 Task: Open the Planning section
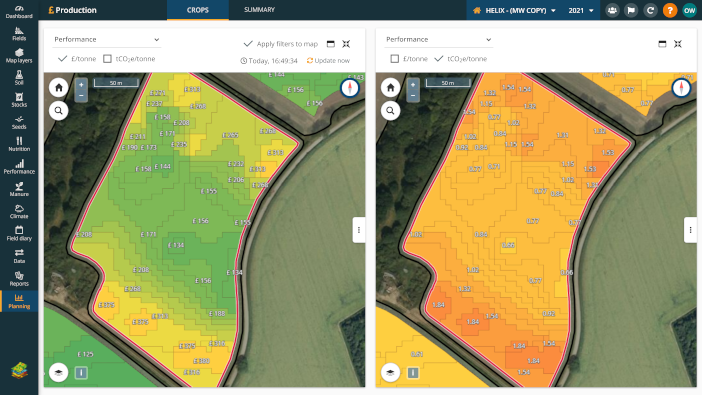click(19, 301)
